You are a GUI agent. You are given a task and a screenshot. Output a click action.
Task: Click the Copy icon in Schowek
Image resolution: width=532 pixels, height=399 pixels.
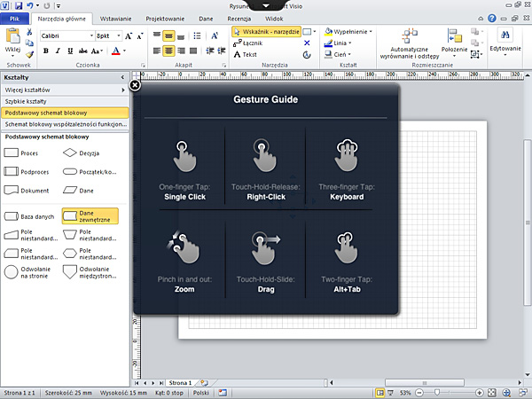click(29, 43)
